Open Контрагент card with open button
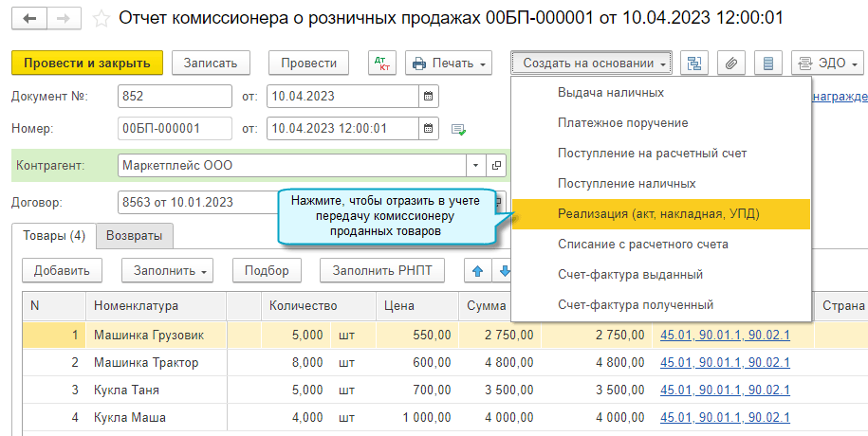This screenshot has height=436, width=868. [x=496, y=166]
